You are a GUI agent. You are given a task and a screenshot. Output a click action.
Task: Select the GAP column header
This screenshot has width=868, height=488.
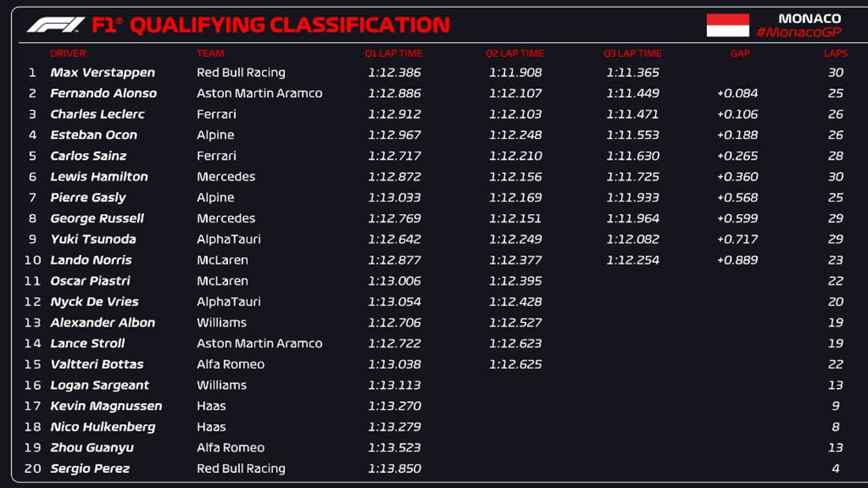(x=740, y=54)
